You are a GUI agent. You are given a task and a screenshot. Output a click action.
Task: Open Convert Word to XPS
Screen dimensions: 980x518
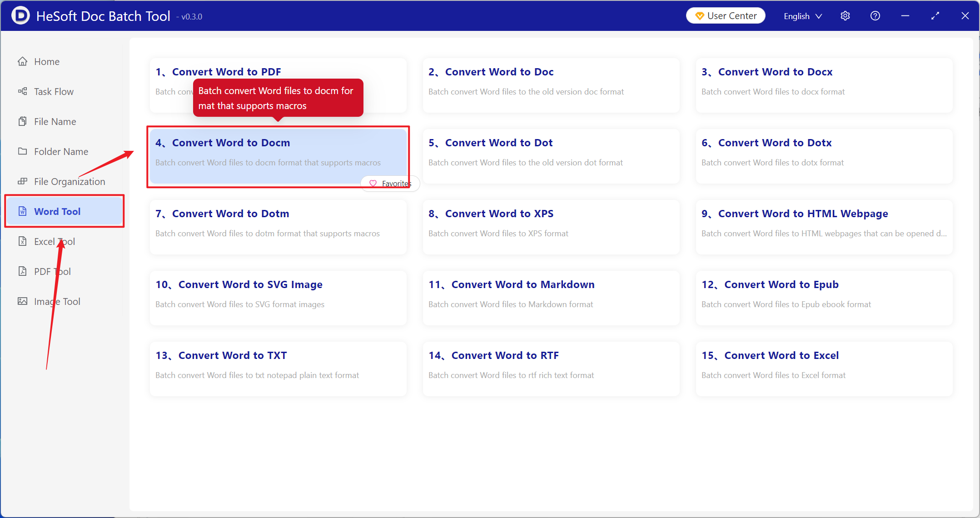click(551, 227)
